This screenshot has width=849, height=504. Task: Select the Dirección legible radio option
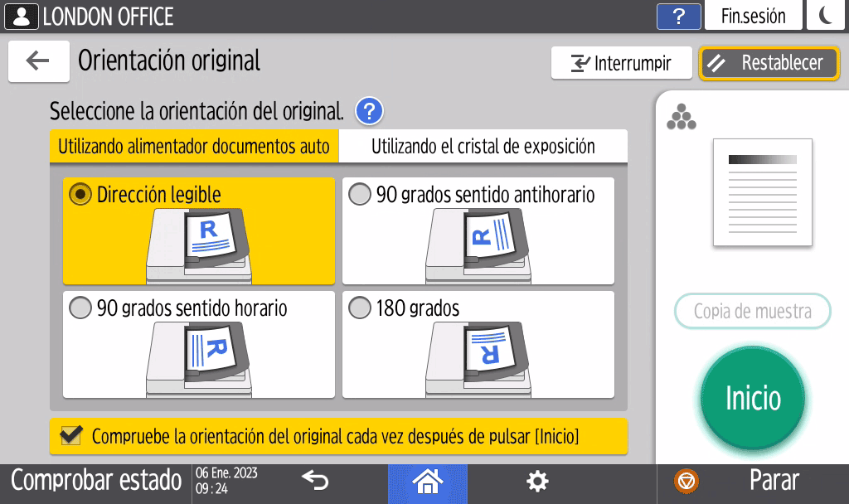tap(80, 195)
